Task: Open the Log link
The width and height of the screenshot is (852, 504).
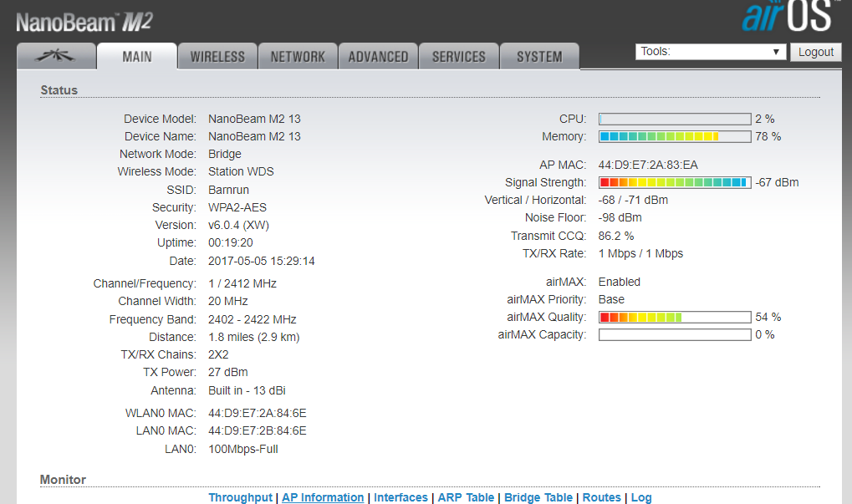Action: [641, 497]
